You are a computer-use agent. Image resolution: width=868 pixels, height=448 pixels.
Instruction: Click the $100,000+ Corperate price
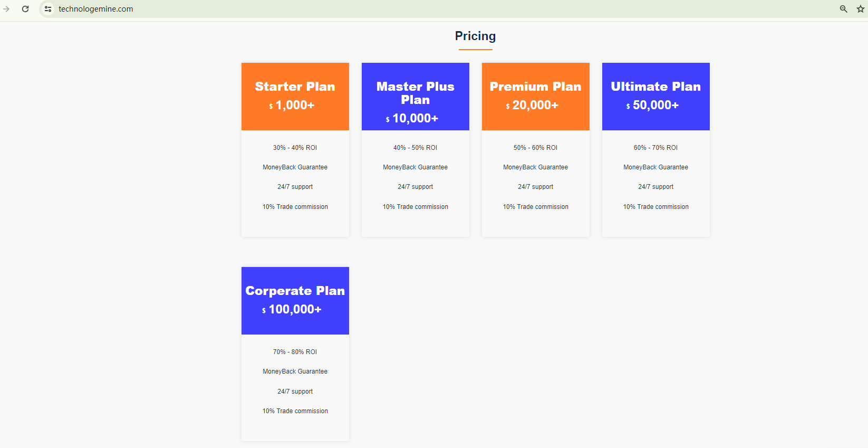point(292,309)
